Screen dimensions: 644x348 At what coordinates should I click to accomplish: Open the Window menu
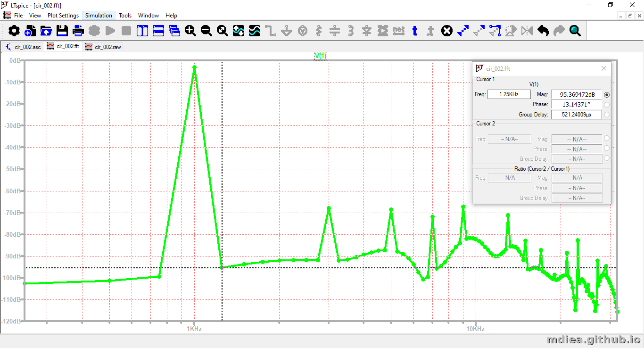(149, 16)
